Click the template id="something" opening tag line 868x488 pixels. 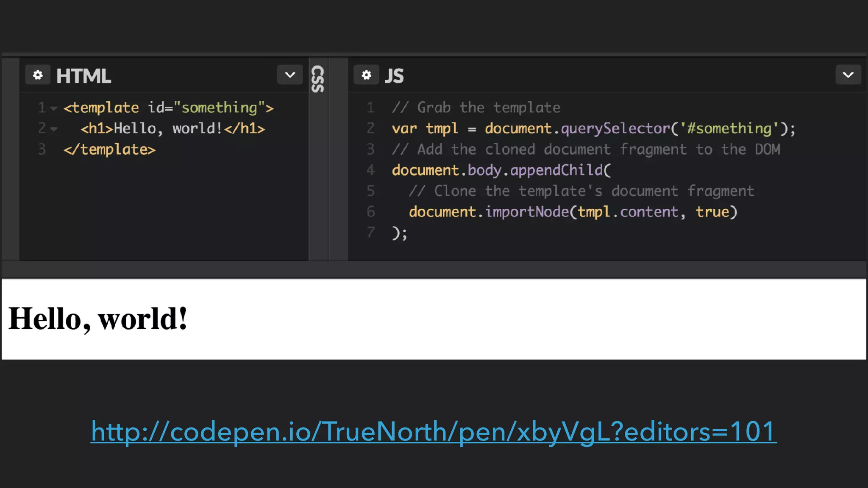click(x=169, y=108)
